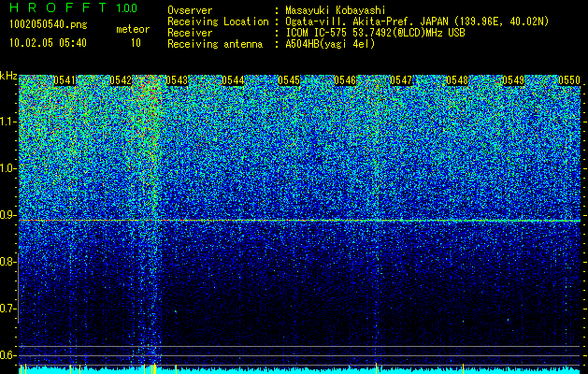588x374 pixels.
Task: Click the A504HB(yagi 4el) antenna text
Action: (330, 44)
